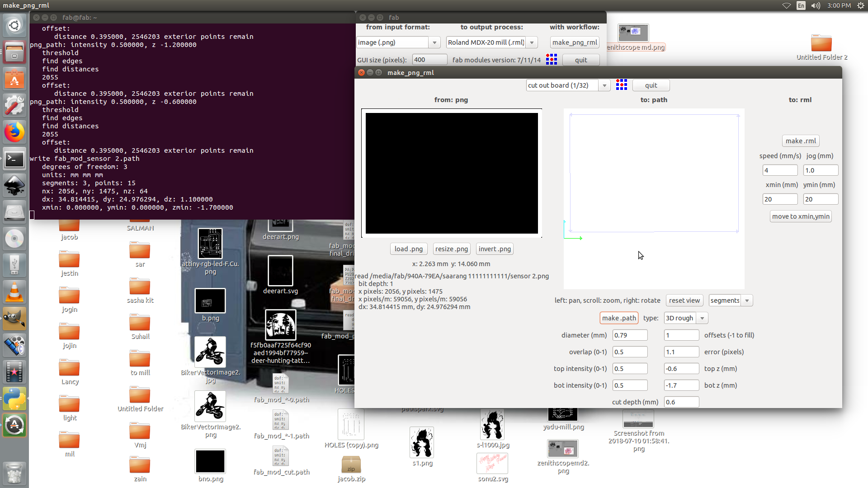Viewport: 868px width, 488px height.
Task: Click the invert .png button
Action: (x=495, y=249)
